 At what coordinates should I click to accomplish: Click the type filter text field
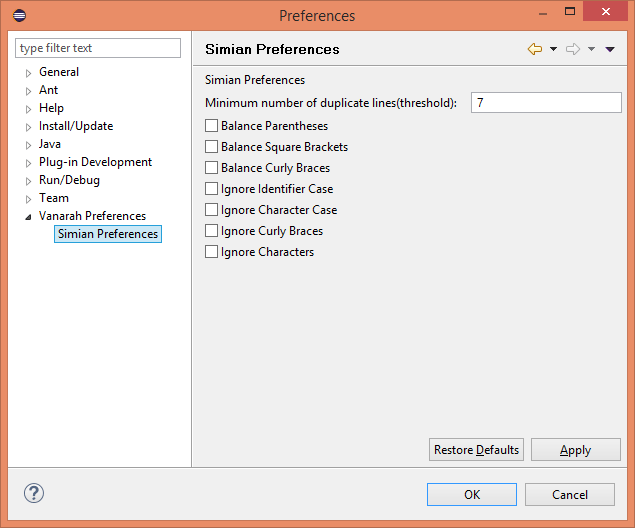tap(98, 48)
